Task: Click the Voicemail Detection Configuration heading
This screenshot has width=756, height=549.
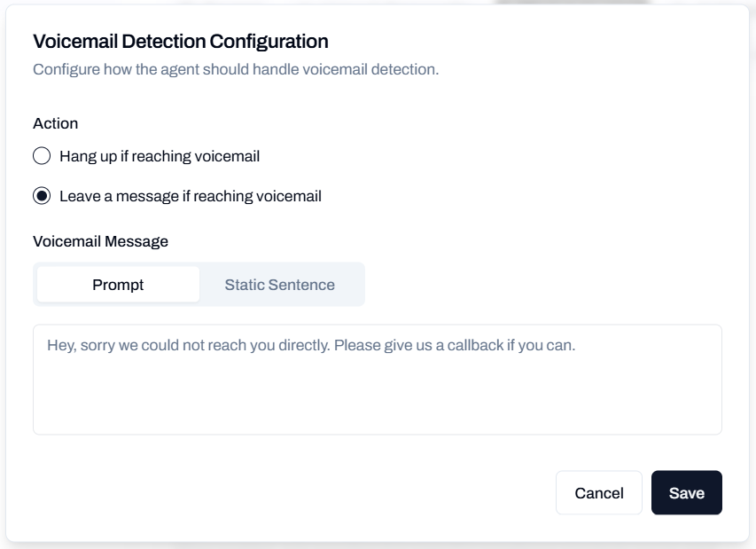Action: [x=181, y=41]
